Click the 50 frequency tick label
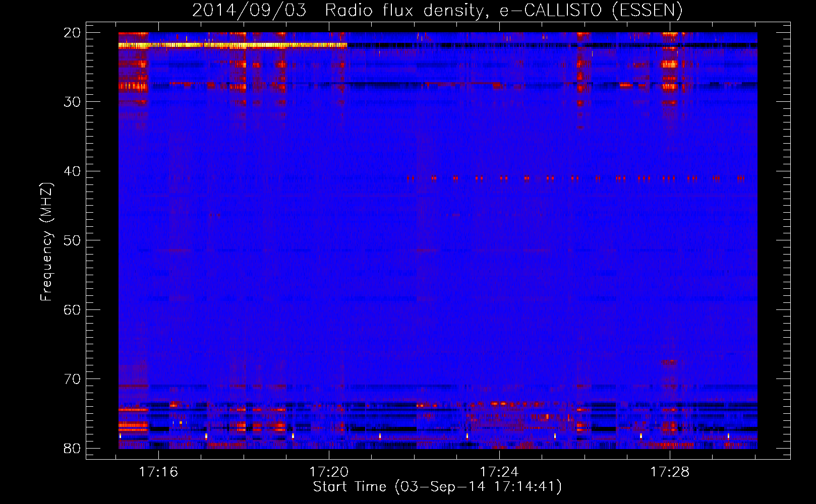The height and width of the screenshot is (504, 816). 73,240
